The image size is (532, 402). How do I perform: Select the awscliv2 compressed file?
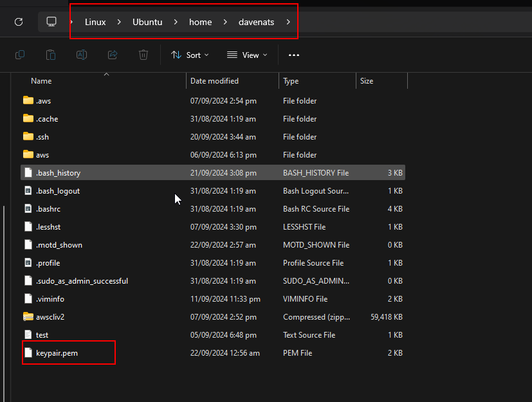coord(50,317)
